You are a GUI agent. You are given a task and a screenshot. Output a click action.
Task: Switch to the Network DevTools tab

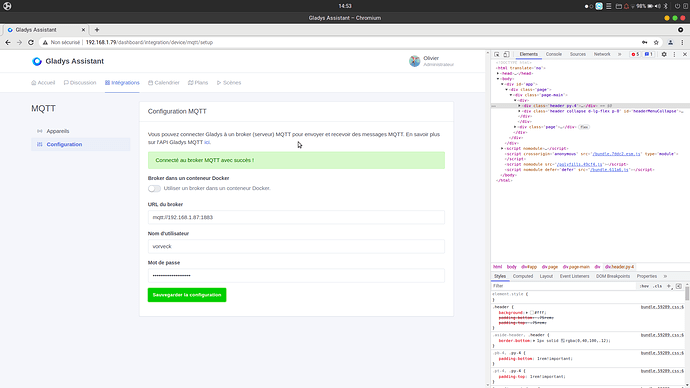point(602,54)
